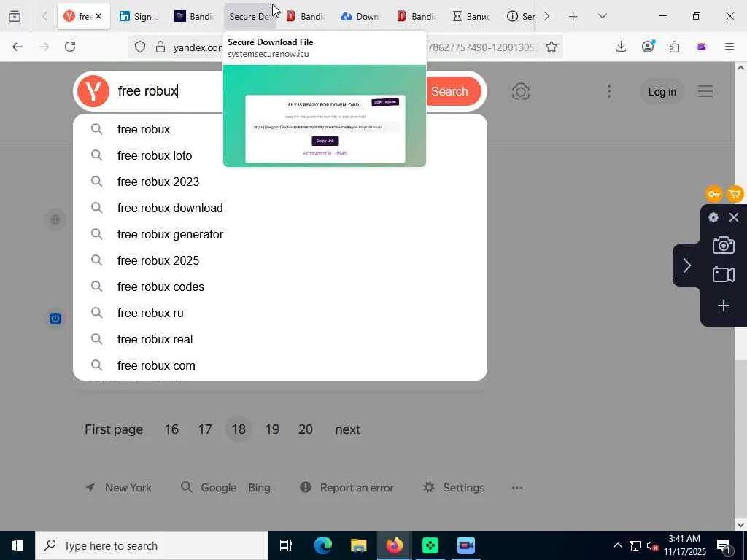Open the tracking protection shield icon
The width and height of the screenshot is (747, 560).
pos(139,47)
